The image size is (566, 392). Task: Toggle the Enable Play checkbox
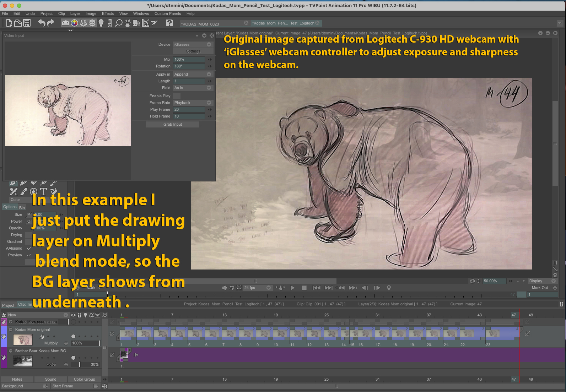(177, 96)
